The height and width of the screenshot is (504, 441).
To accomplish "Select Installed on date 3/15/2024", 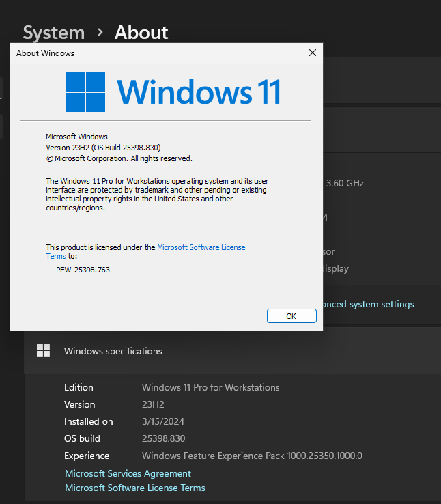I will point(163,421).
